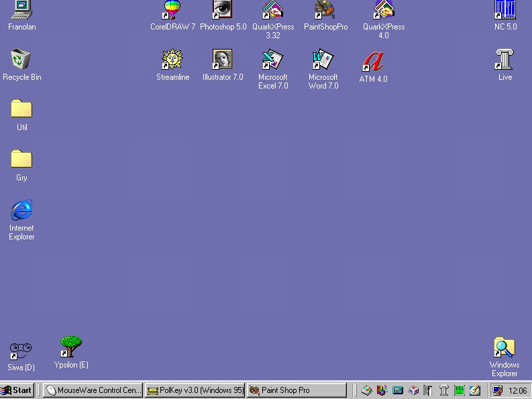
Task: Select the CorelDRAW 7 desktop shortcut
Action: (172, 10)
